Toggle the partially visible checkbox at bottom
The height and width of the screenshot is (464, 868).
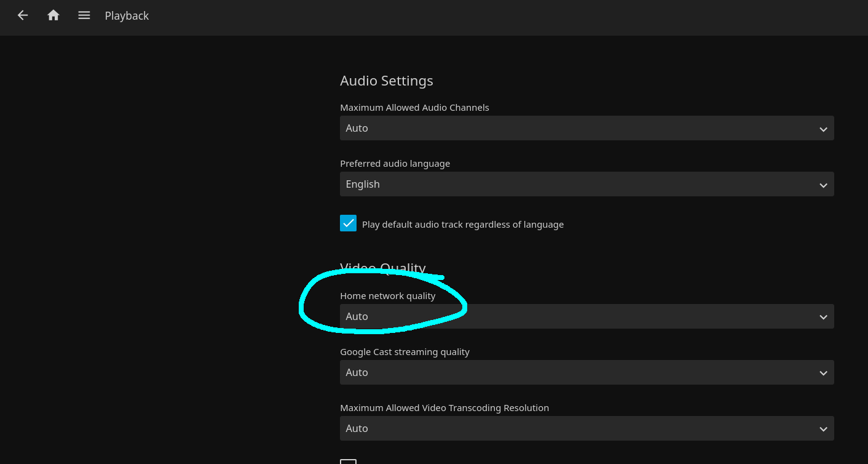(x=348, y=461)
